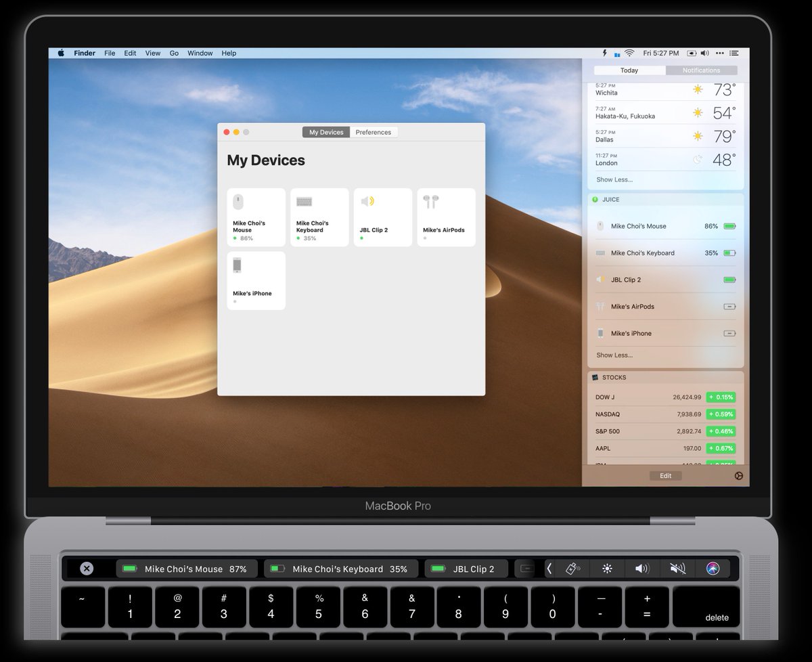Switch to the Today tab
Viewport: 812px width, 662px height.
click(629, 70)
